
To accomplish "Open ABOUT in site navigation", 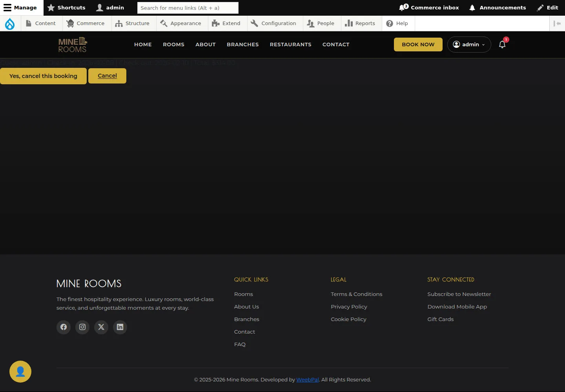I will pos(206,44).
